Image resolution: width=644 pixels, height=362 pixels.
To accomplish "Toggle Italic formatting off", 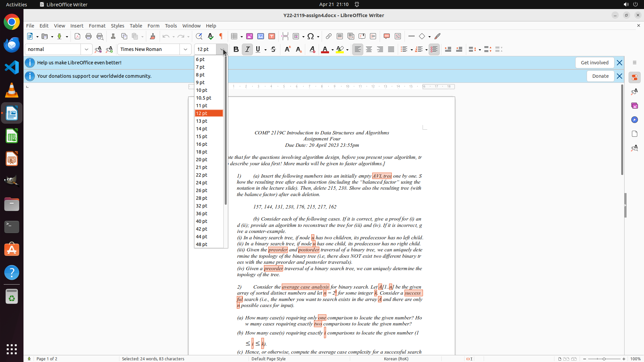I will click(x=247, y=49).
